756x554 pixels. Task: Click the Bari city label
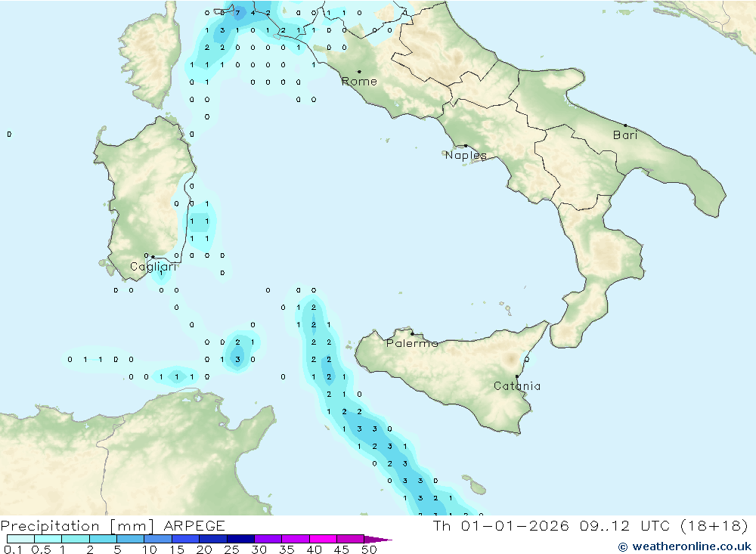click(625, 135)
